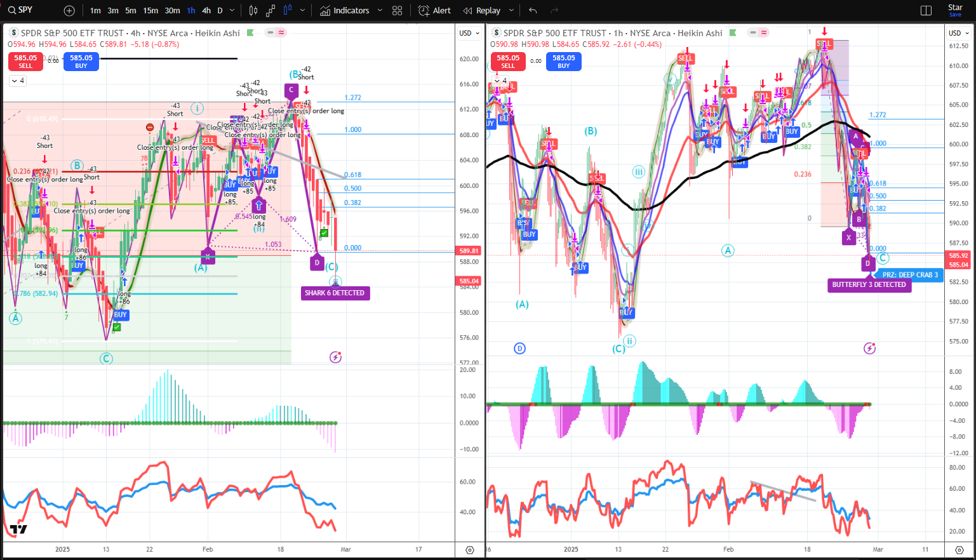Click the TradingView logo on the left chart

coord(18,530)
